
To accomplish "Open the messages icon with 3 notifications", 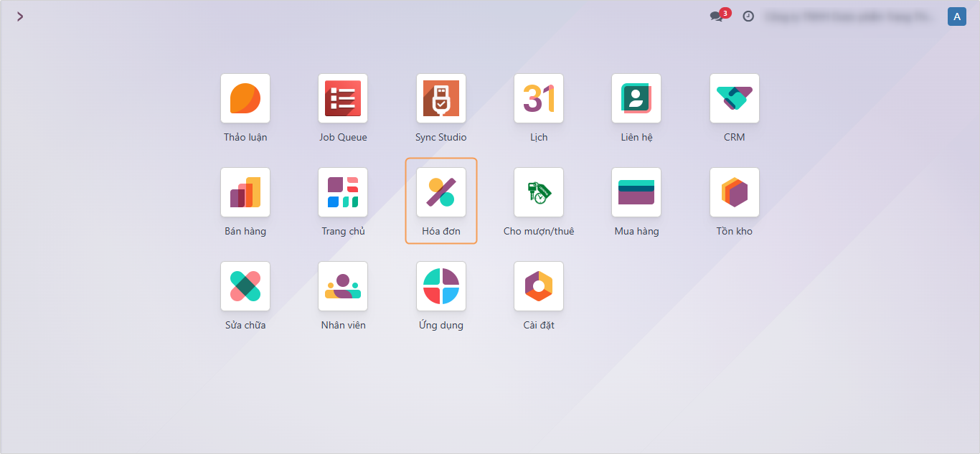I will coord(717,16).
